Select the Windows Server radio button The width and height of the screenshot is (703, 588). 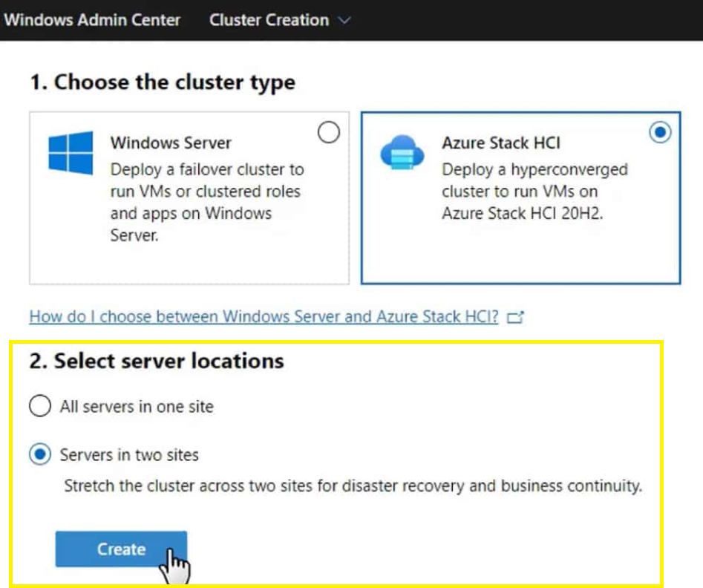(329, 132)
